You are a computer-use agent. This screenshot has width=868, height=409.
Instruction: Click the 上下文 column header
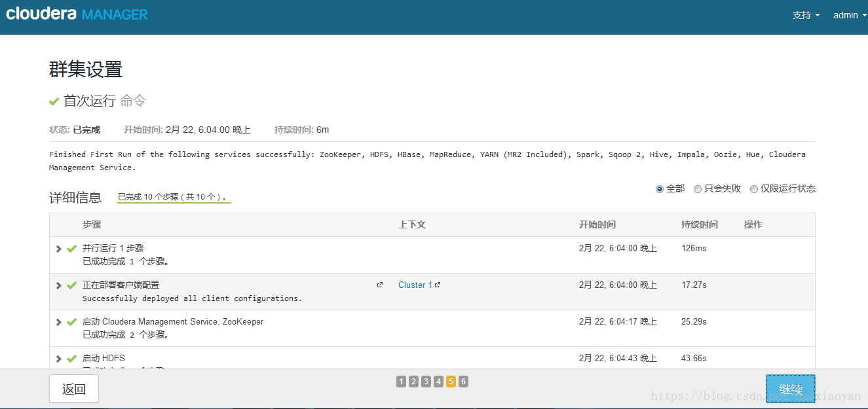coord(412,224)
